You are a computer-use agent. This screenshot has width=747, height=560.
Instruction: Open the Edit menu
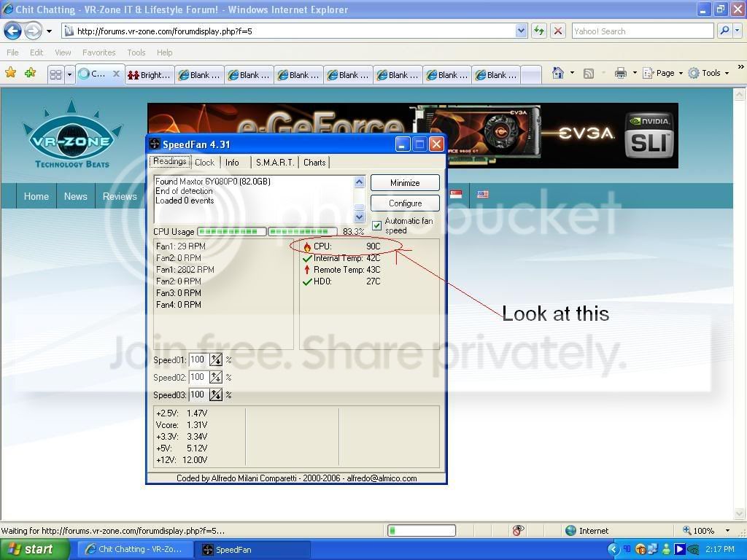(x=36, y=52)
